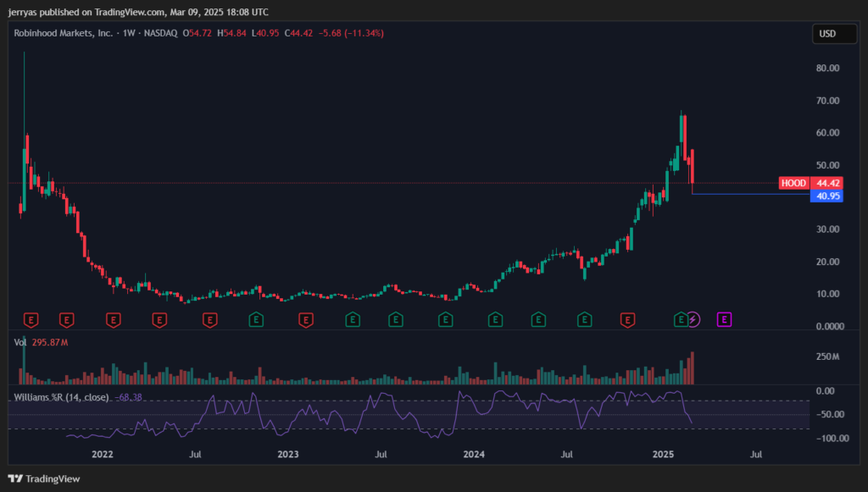Click the Robinhood Markets, Inc. symbol title
This screenshot has height=492, width=868.
61,33
